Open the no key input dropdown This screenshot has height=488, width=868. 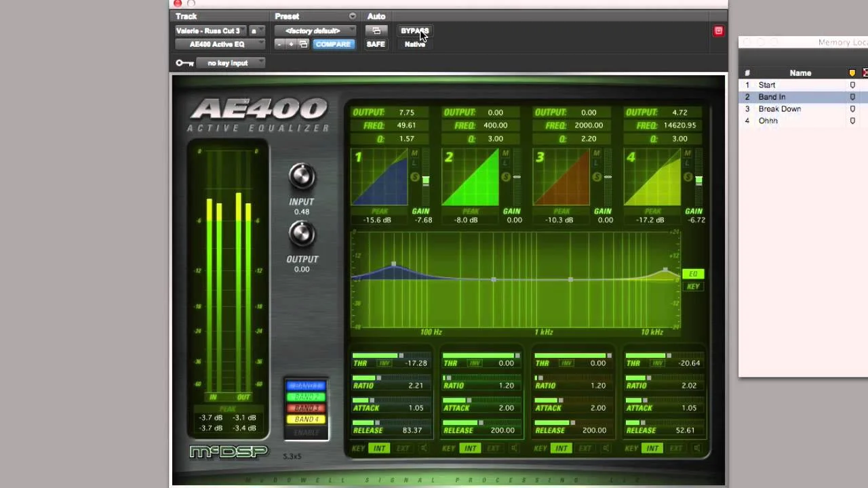point(231,62)
